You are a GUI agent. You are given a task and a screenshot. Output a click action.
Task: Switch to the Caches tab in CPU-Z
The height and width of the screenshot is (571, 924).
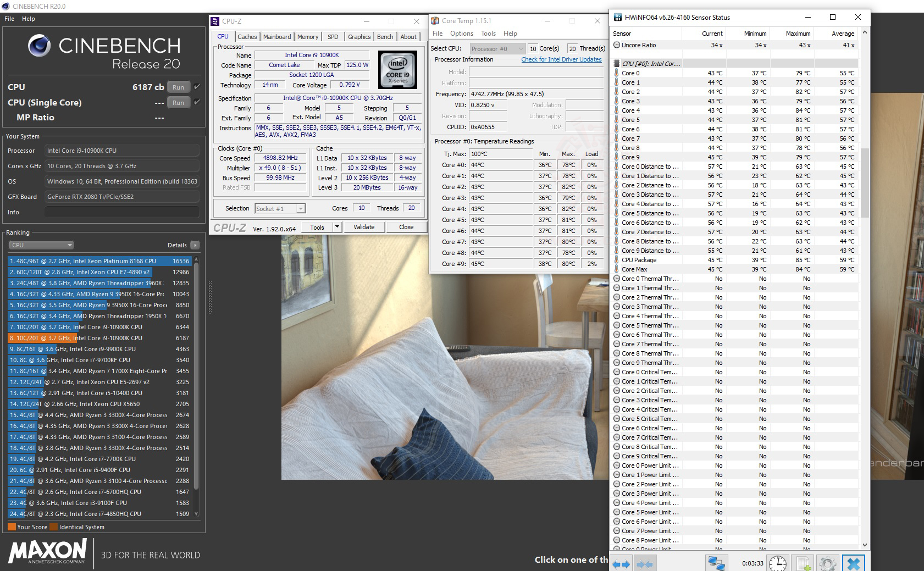click(x=247, y=37)
